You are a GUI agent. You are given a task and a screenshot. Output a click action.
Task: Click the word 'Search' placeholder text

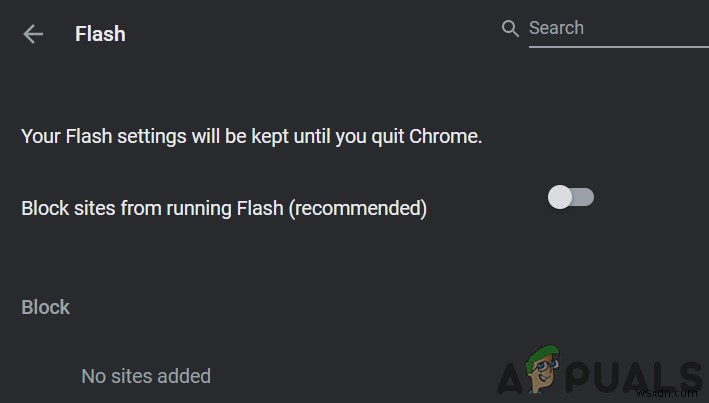[556, 28]
